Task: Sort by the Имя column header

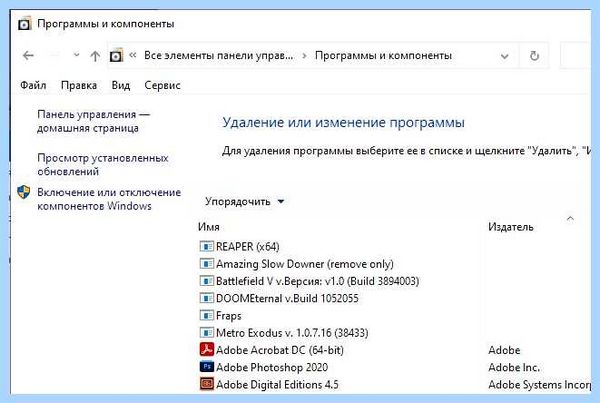Action: 209,227
